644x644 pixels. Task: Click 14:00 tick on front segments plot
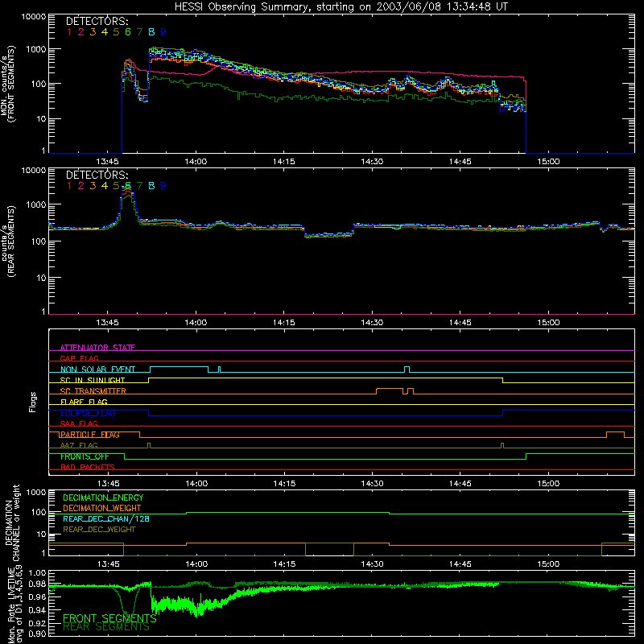click(x=196, y=162)
